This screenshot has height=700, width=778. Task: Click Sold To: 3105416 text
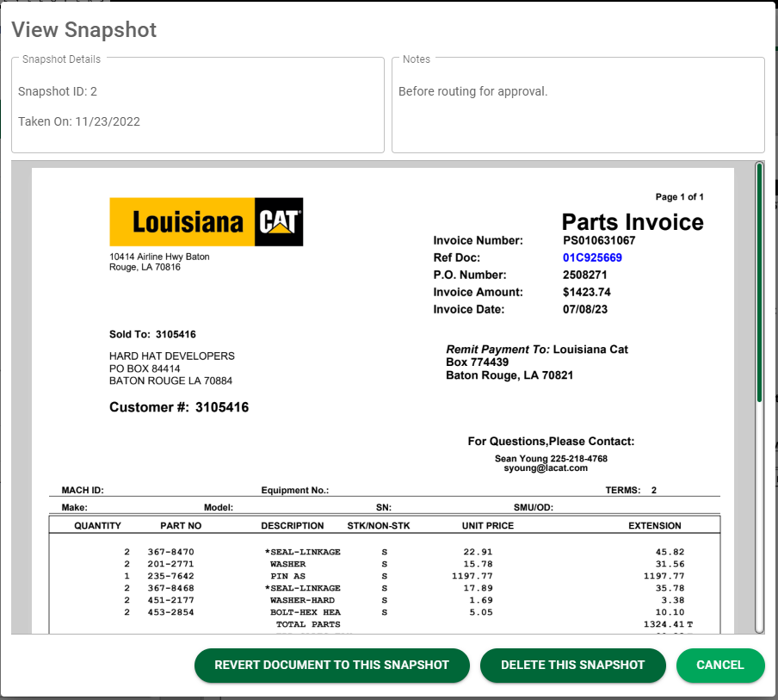tap(152, 334)
